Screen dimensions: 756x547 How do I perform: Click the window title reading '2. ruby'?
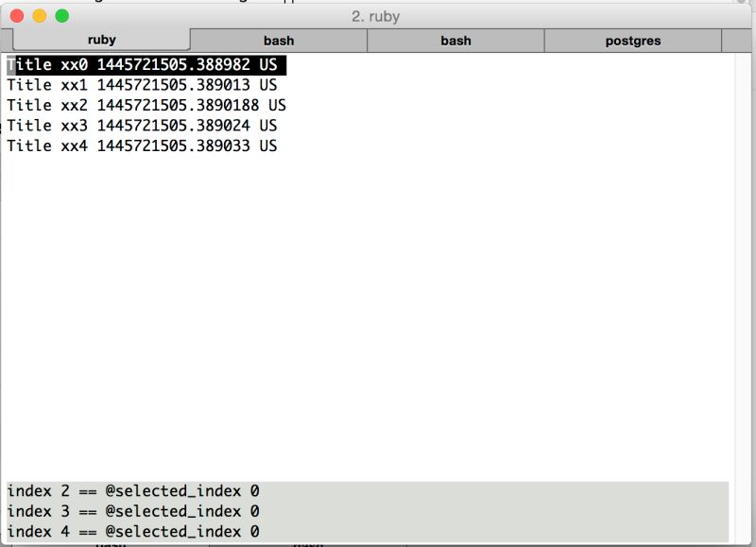click(378, 16)
